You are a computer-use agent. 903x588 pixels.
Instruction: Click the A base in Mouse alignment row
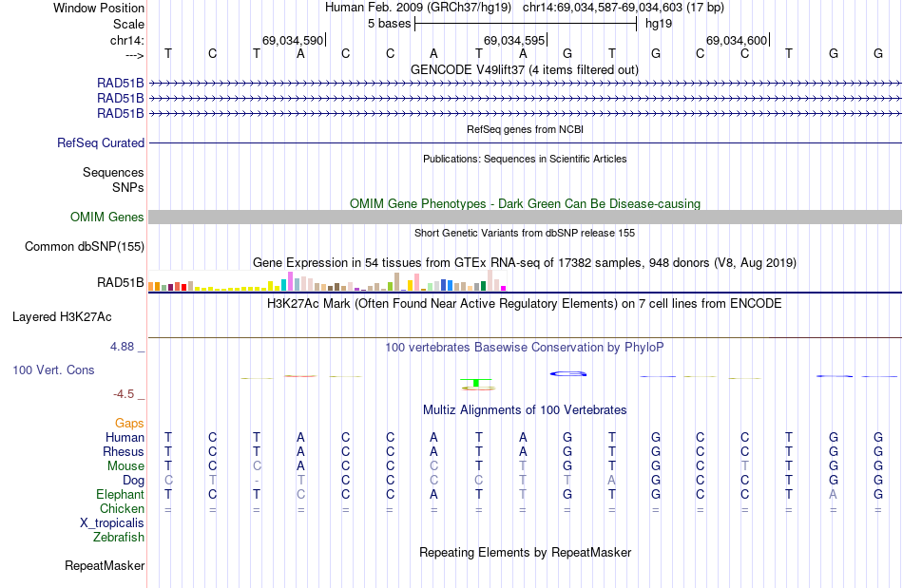(300, 466)
